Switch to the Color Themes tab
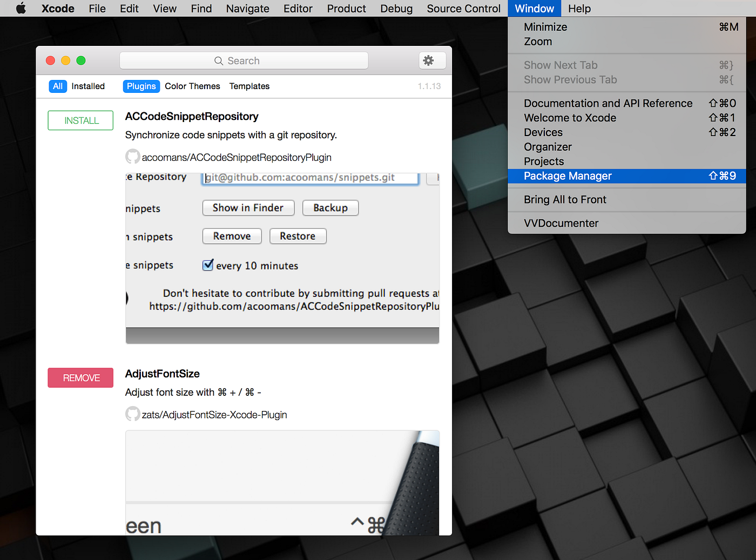This screenshot has height=560, width=756. coord(192,86)
